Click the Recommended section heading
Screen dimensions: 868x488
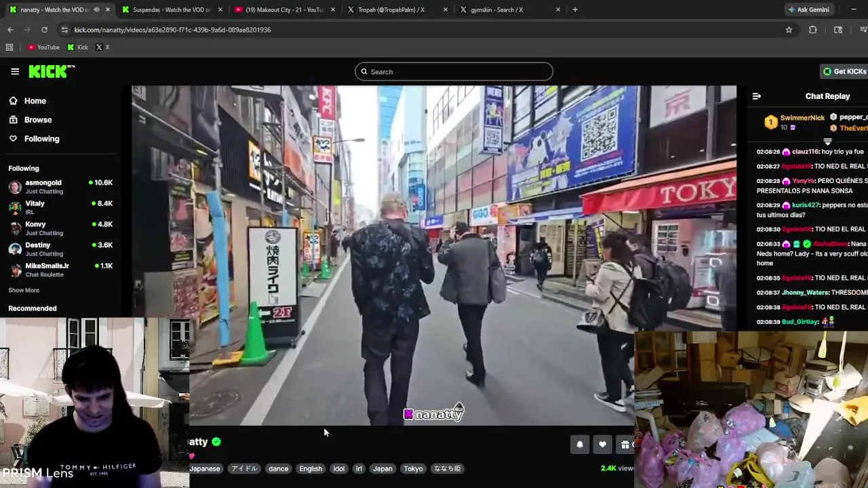(33, 308)
